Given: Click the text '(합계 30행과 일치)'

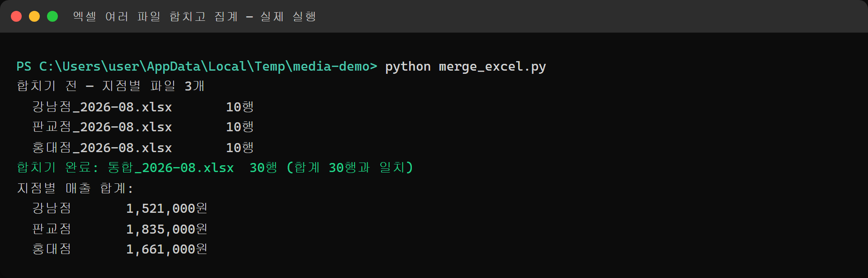Looking at the screenshot, I should 350,168.
